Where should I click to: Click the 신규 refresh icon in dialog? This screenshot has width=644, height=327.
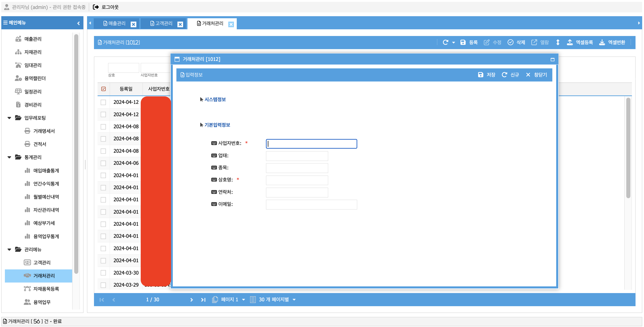[x=504, y=75]
